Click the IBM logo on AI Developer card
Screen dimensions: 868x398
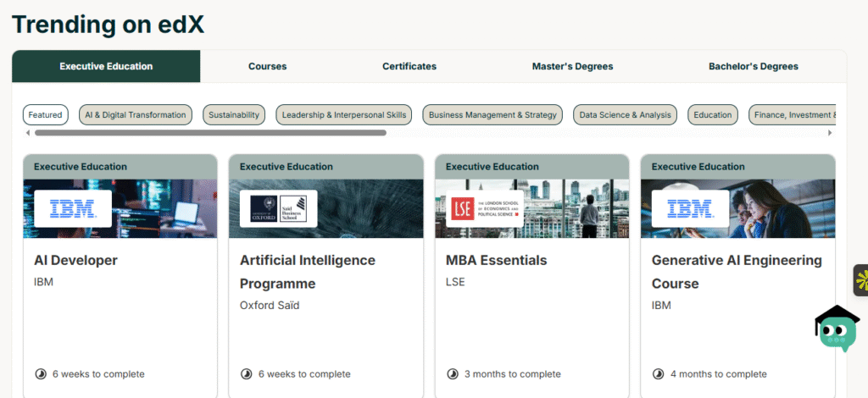point(72,208)
